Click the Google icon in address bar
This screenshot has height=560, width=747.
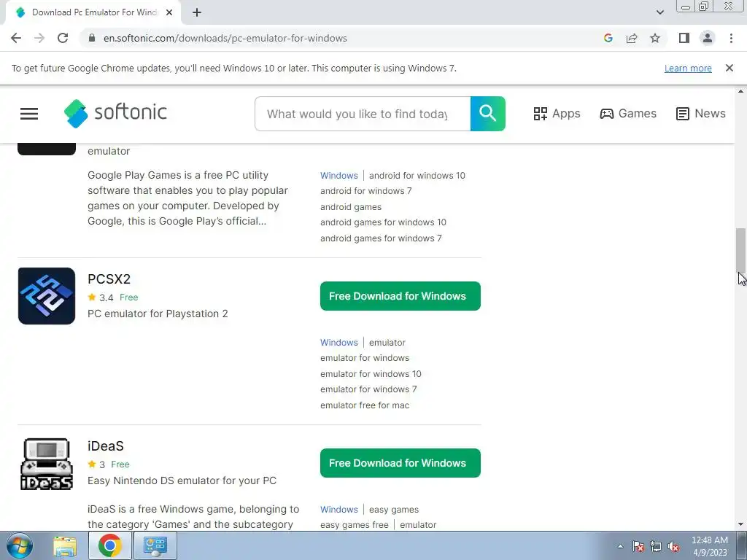608,38
